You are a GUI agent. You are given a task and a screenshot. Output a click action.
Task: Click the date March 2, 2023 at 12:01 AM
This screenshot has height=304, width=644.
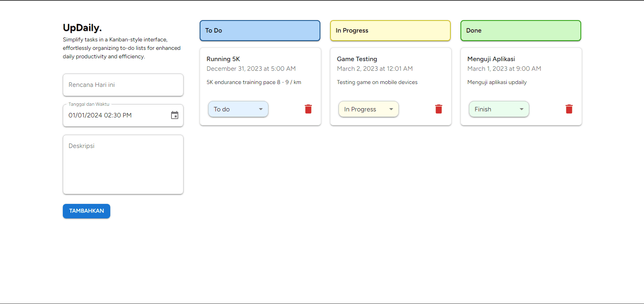(375, 69)
